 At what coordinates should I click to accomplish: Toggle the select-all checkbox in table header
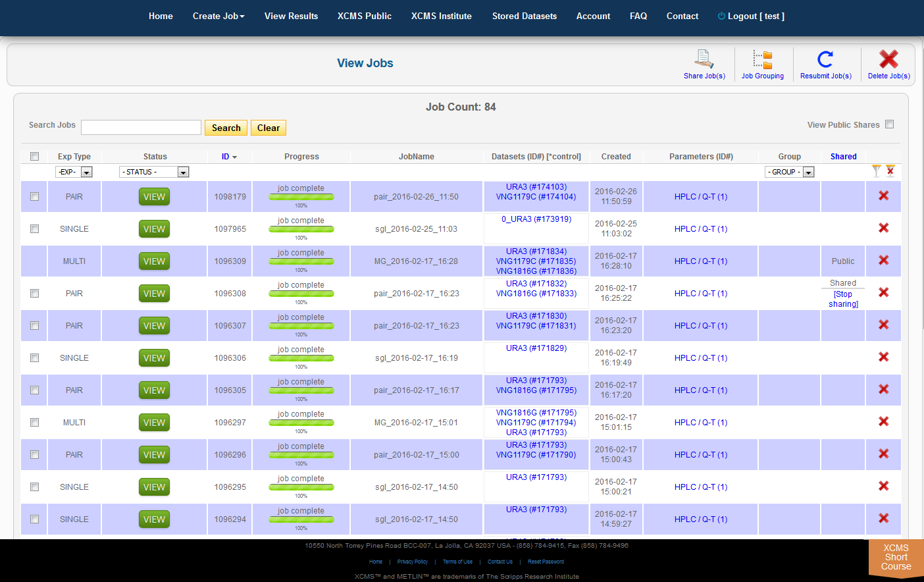tap(34, 157)
